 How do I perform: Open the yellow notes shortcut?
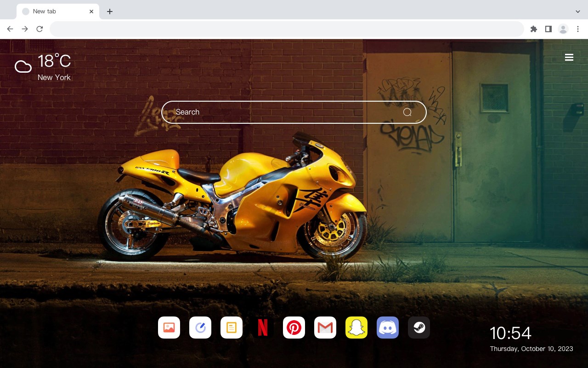(232, 328)
